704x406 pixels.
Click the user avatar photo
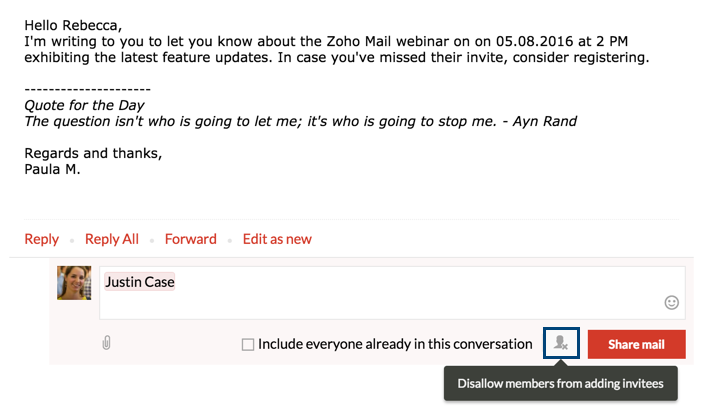(x=74, y=283)
